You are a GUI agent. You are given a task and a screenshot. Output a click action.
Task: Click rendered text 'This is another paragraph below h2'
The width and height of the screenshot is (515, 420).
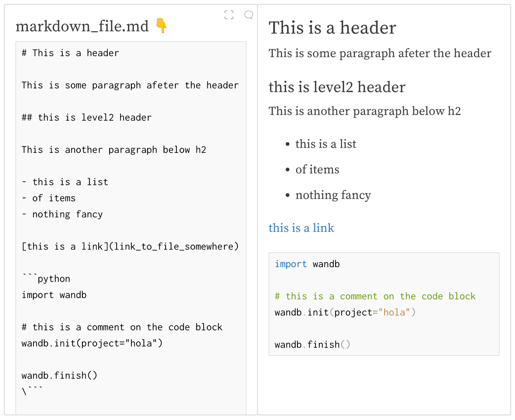click(365, 111)
